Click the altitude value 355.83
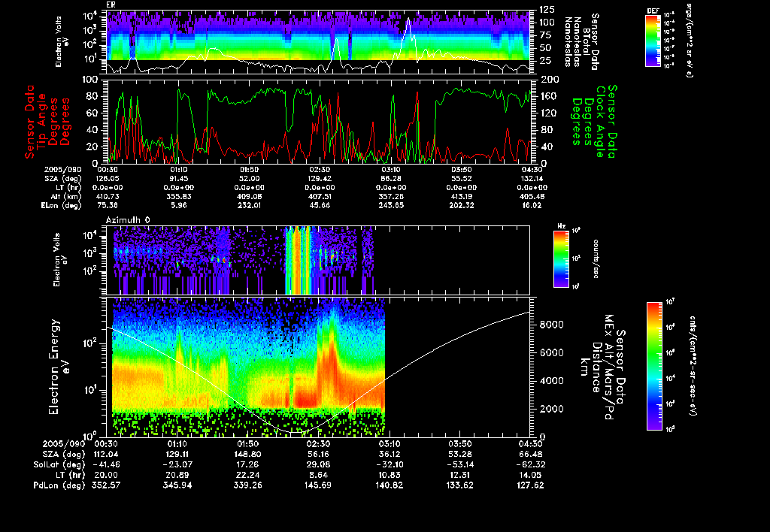 pos(179,196)
